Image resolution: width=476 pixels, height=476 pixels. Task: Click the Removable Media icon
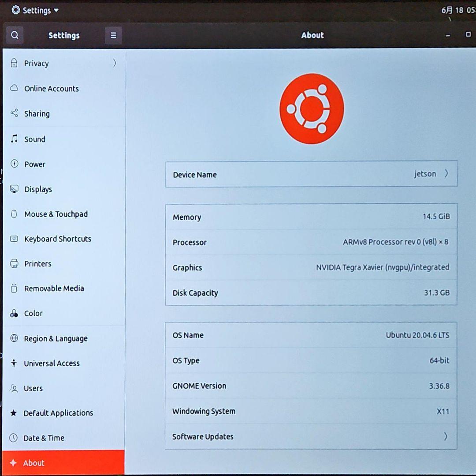14,288
